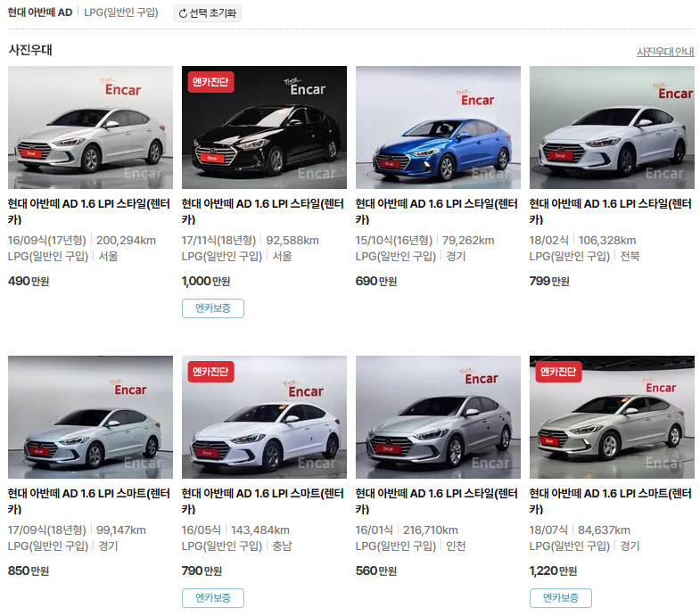Click 엔카진단 badge on the 790만원 white car
Image resolution: width=700 pixels, height=616 pixels.
click(210, 372)
